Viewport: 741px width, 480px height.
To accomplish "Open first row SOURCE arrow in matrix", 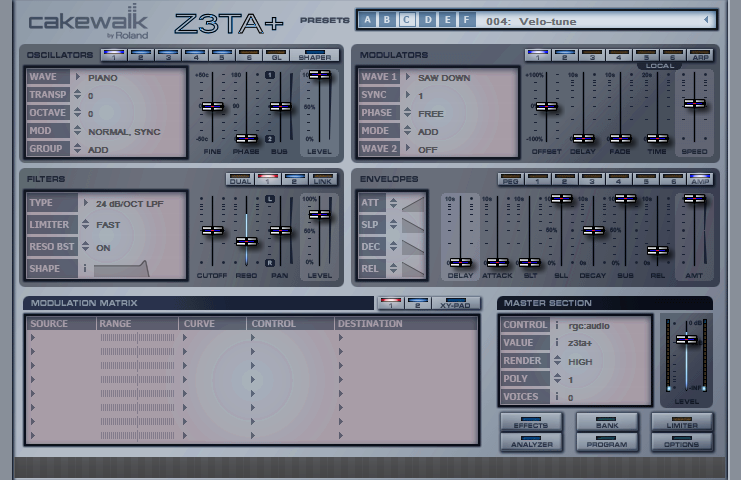I will (x=33, y=338).
